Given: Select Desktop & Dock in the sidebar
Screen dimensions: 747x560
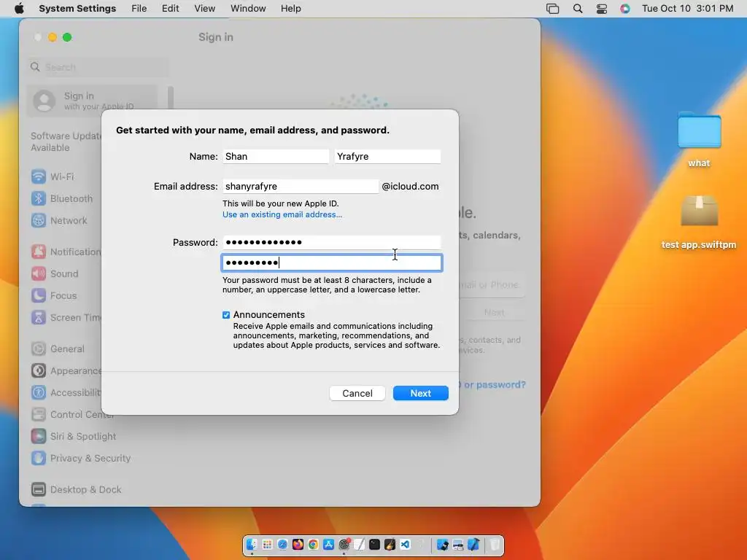Looking at the screenshot, I should click(x=76, y=489).
